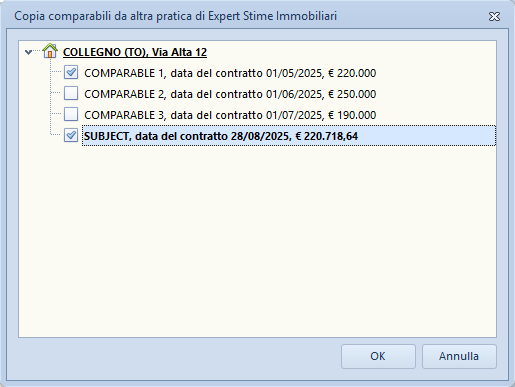
Task: Select the COLLEGNO (TO), Via Alta 12 node
Action: (135, 52)
